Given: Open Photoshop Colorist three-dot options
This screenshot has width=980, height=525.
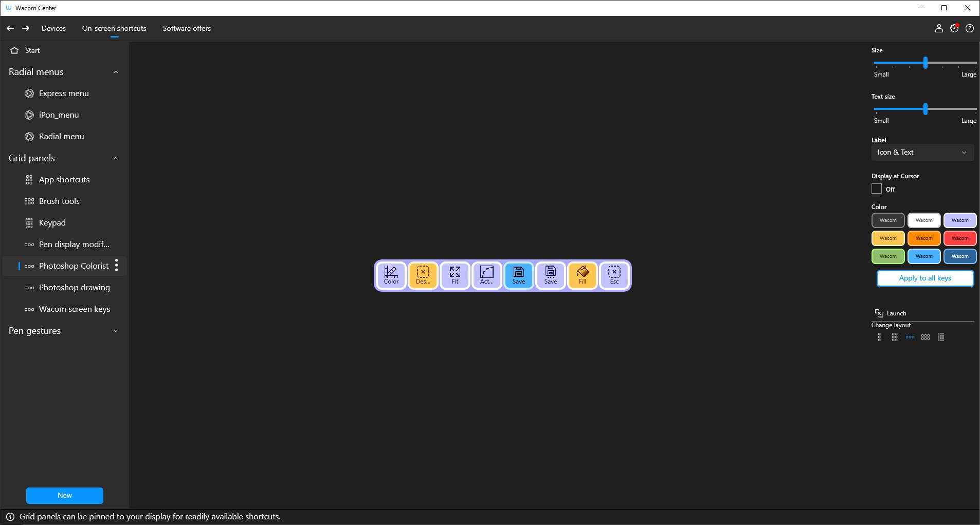Looking at the screenshot, I should coord(117,266).
